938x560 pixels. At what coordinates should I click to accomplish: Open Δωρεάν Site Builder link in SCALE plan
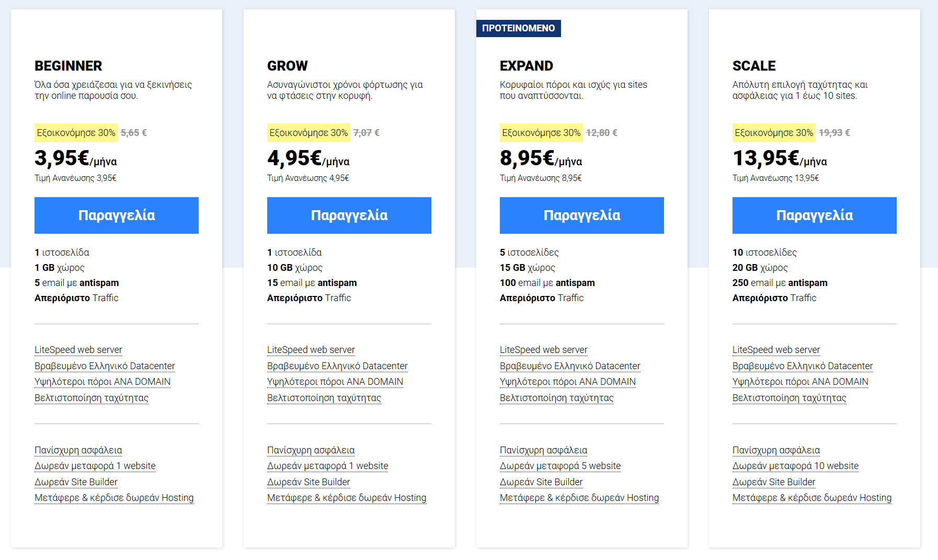coord(774,482)
